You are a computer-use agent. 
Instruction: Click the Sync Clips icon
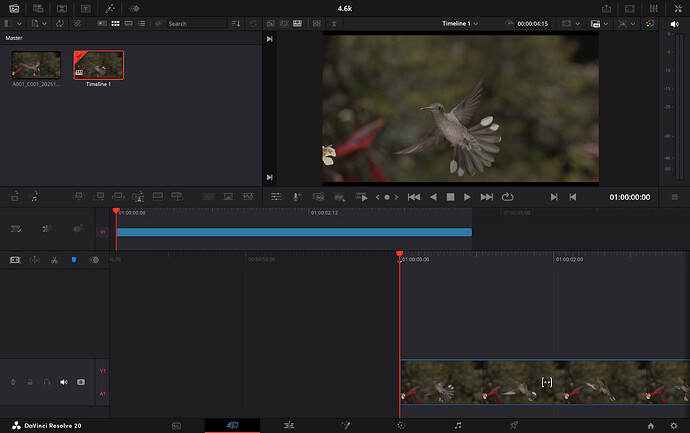click(60, 23)
